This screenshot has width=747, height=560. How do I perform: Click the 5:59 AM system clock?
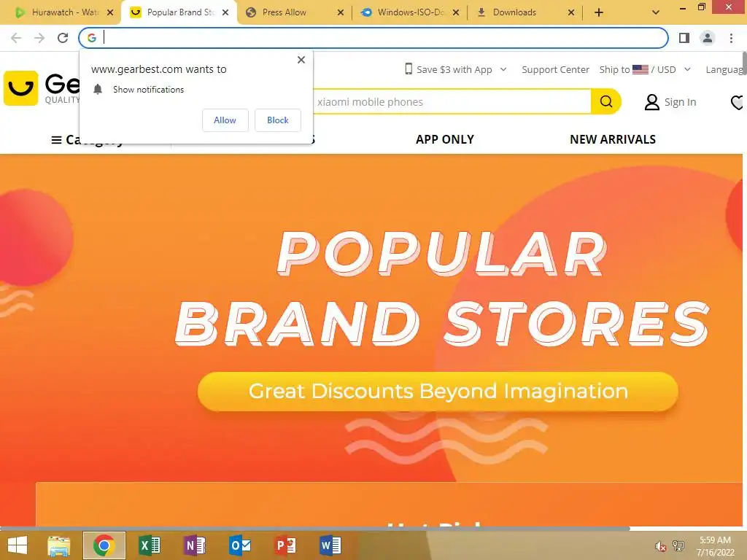[715, 540]
